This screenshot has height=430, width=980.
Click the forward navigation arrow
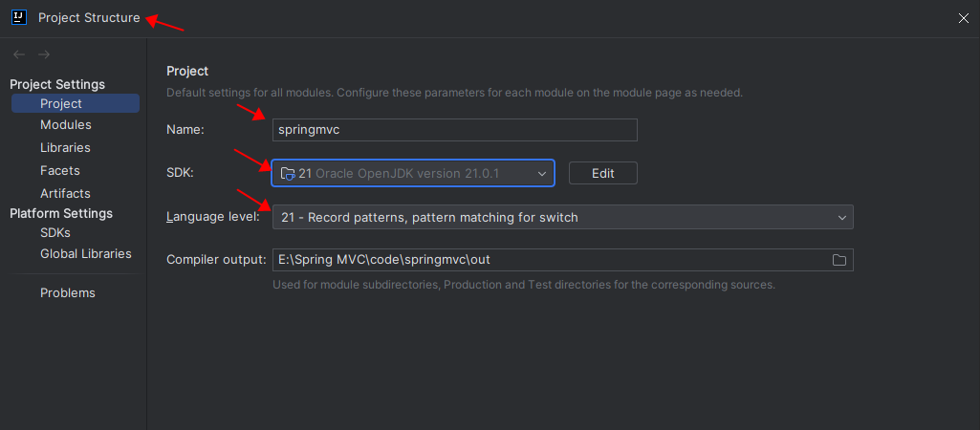[43, 54]
